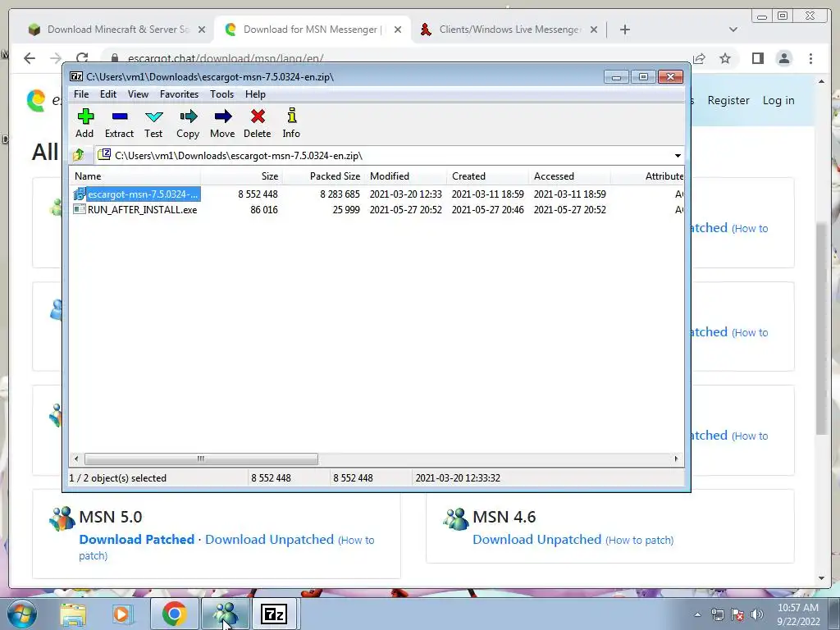This screenshot has width=840, height=630.
Task: Click Chrome taskbar icon
Action: (174, 614)
